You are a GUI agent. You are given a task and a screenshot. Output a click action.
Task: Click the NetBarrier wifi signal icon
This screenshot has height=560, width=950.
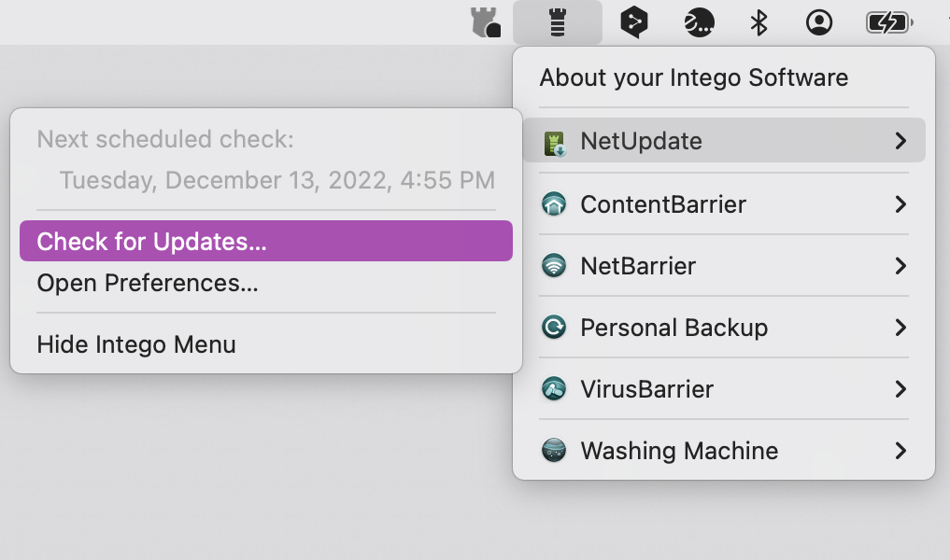(x=554, y=266)
